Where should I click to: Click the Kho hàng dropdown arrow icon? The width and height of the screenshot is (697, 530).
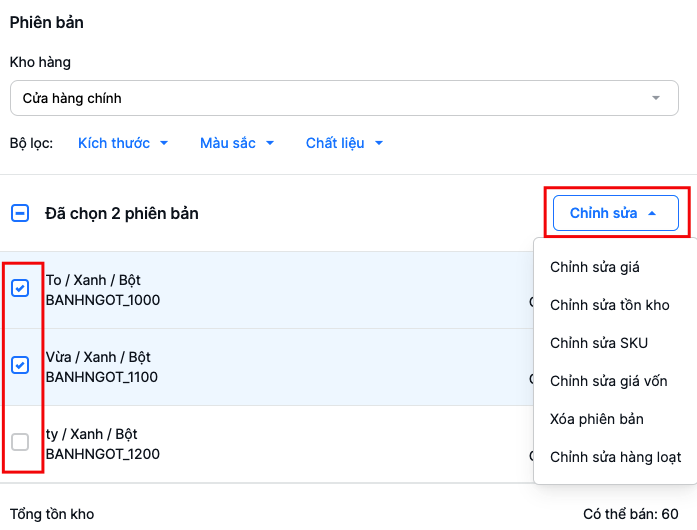tap(656, 98)
